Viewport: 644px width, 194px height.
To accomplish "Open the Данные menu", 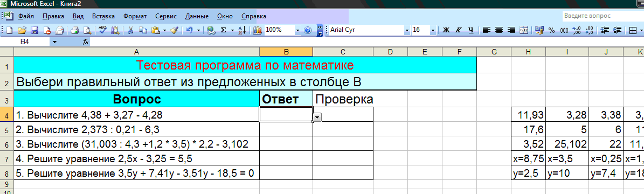I will click(x=197, y=17).
